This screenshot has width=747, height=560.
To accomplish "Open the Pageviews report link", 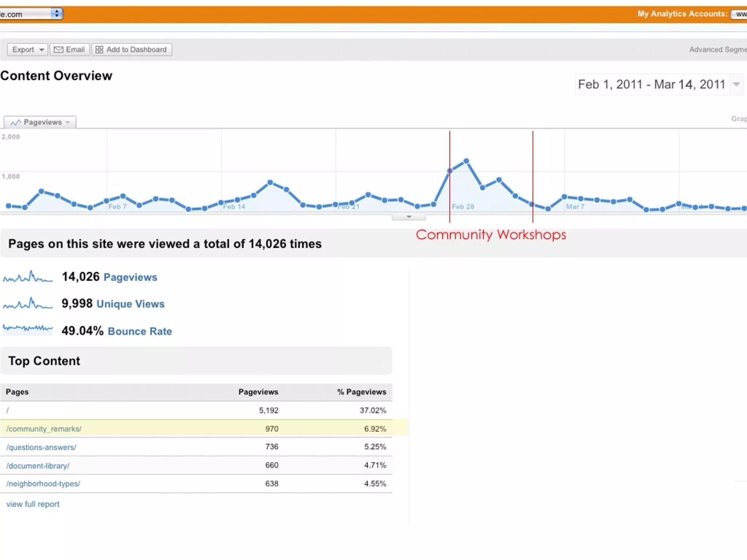I will pos(130,277).
